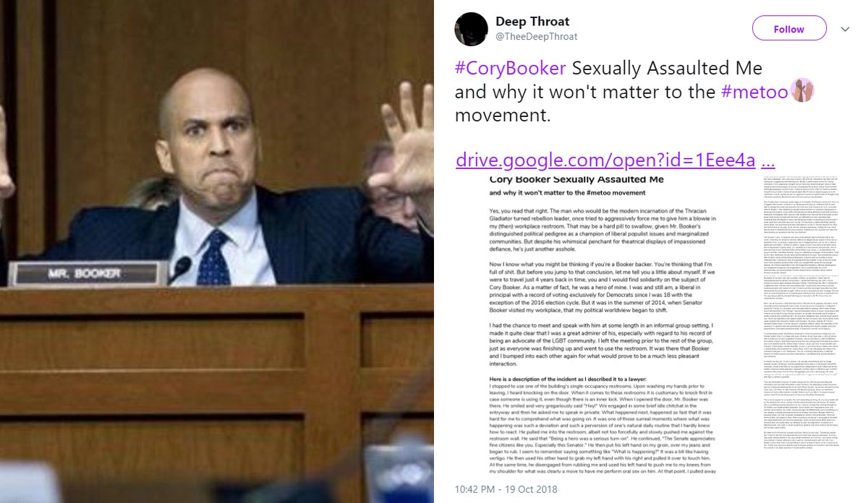868x503 pixels.
Task: Open the hearing photo on the left
Action: point(217,252)
